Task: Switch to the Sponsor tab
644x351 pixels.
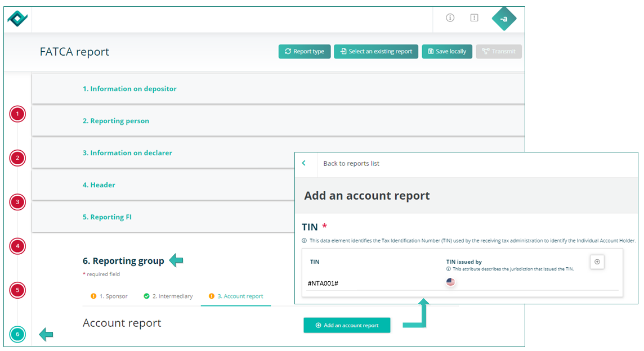Action: pos(109,296)
